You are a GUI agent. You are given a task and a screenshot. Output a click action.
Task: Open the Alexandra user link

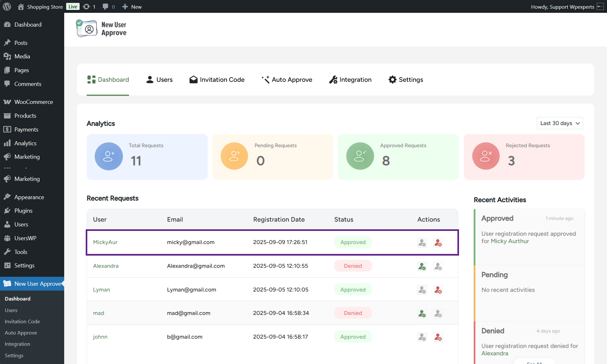[x=106, y=266]
